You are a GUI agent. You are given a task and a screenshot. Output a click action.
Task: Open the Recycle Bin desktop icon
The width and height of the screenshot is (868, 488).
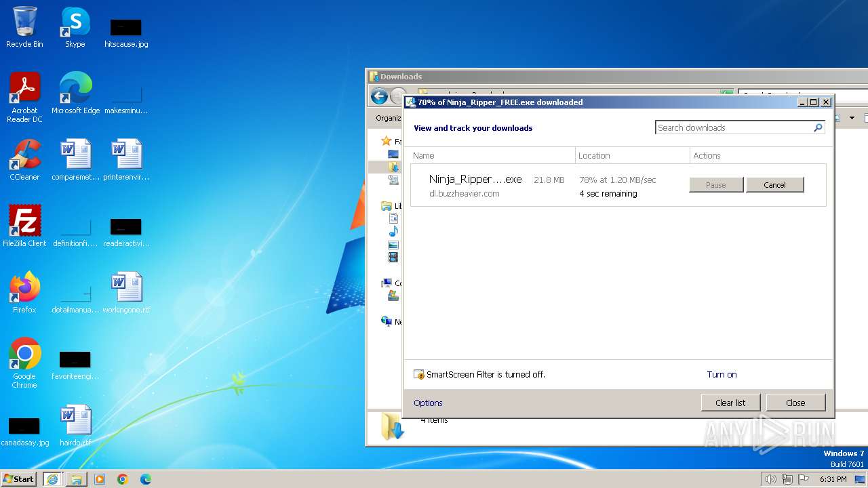[x=24, y=27]
